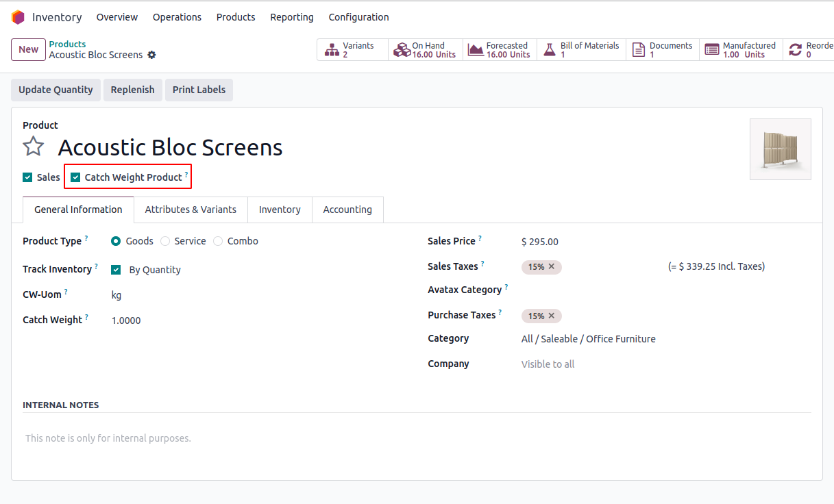834x504 pixels.
Task: Open On Hand 16.00 Units stat
Action: coord(426,50)
